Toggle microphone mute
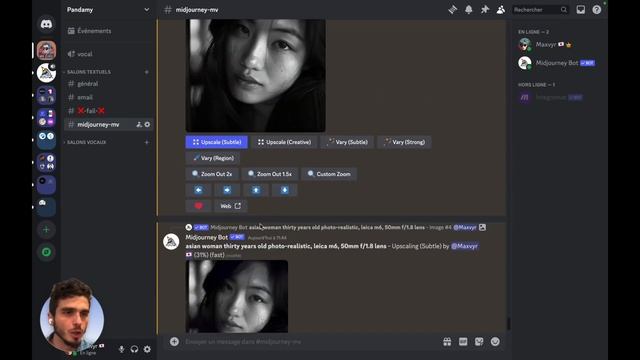 pos(121,349)
